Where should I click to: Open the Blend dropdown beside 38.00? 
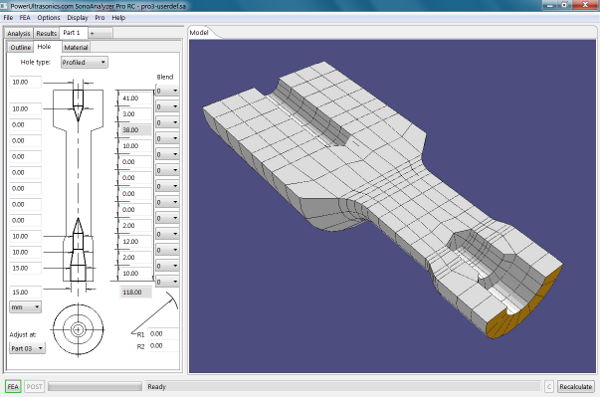pos(167,123)
